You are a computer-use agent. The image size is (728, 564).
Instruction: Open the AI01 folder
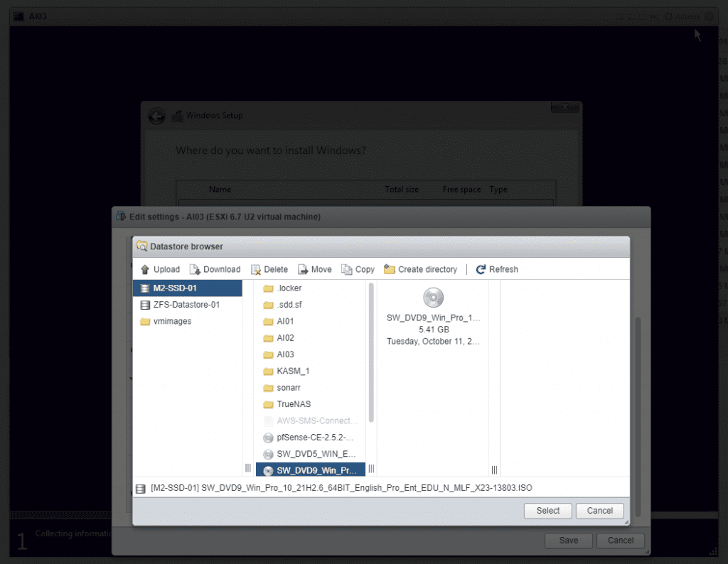click(311, 322)
